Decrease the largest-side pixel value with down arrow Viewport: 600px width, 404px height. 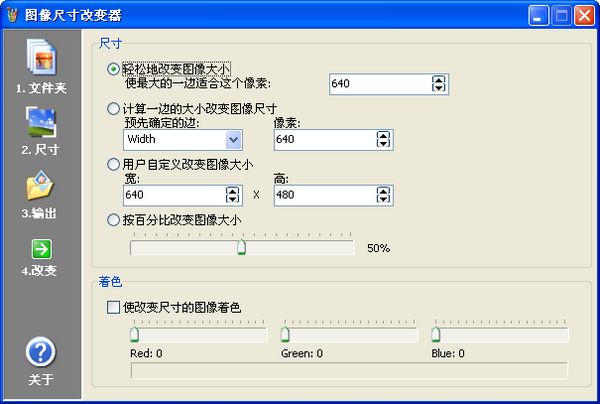tap(439, 88)
